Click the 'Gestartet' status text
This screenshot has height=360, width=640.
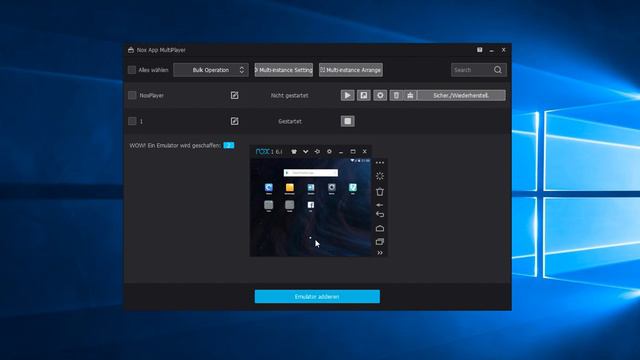(290, 121)
